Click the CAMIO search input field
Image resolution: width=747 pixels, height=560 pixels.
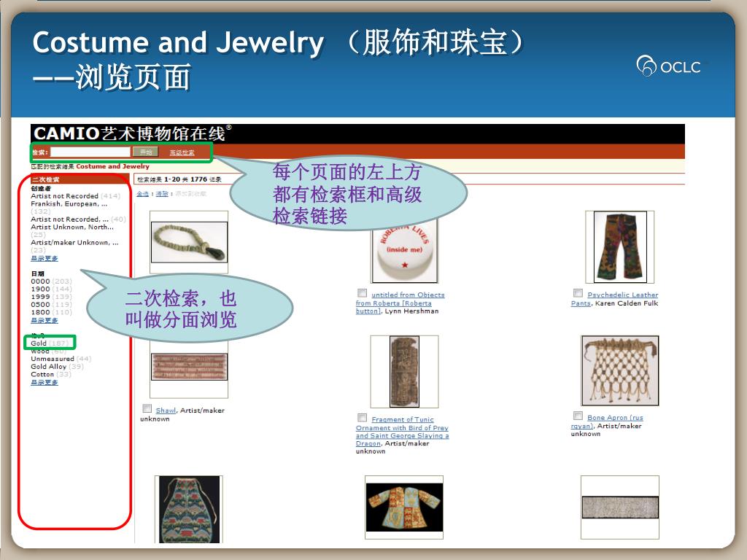[90, 152]
